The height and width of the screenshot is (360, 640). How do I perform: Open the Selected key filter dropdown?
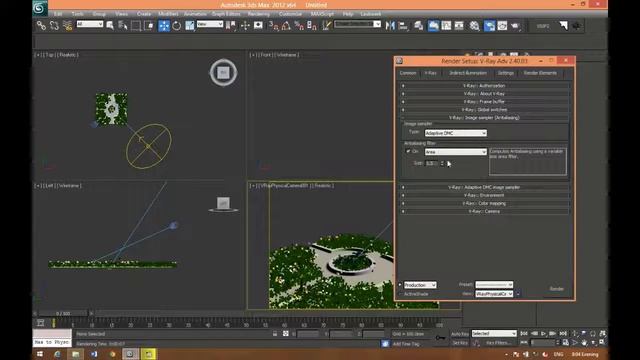click(x=494, y=333)
